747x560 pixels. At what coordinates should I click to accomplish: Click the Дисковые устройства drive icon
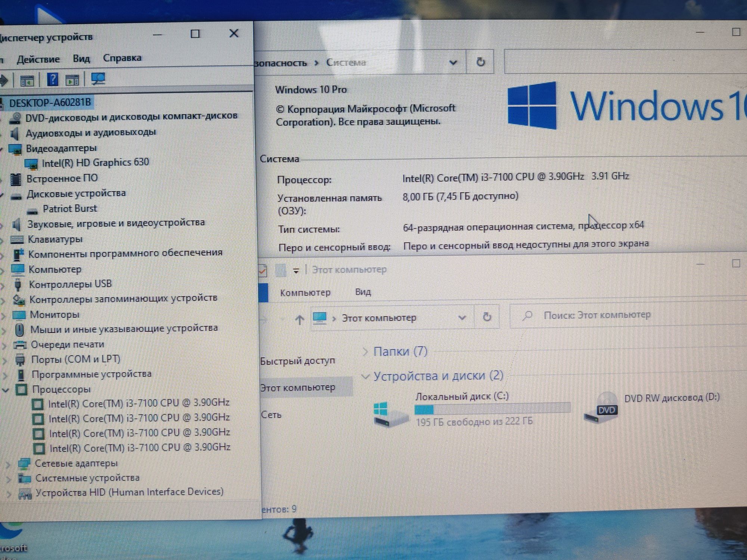[x=16, y=196]
